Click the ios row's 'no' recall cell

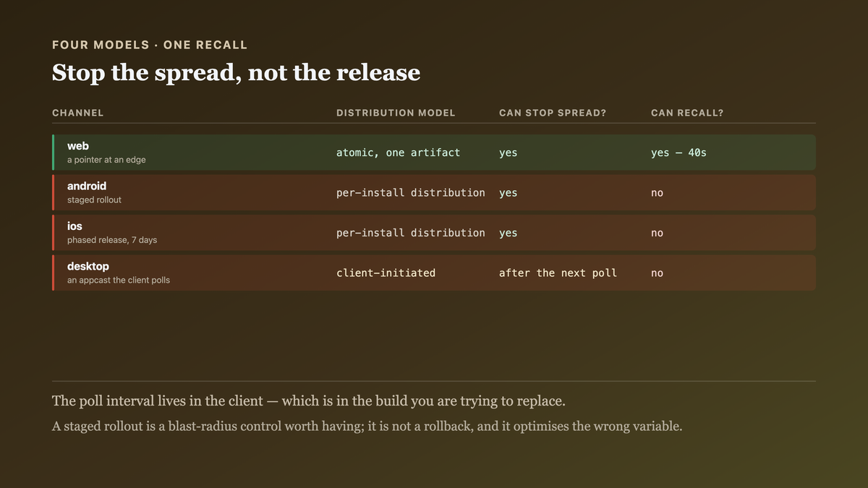click(x=657, y=234)
